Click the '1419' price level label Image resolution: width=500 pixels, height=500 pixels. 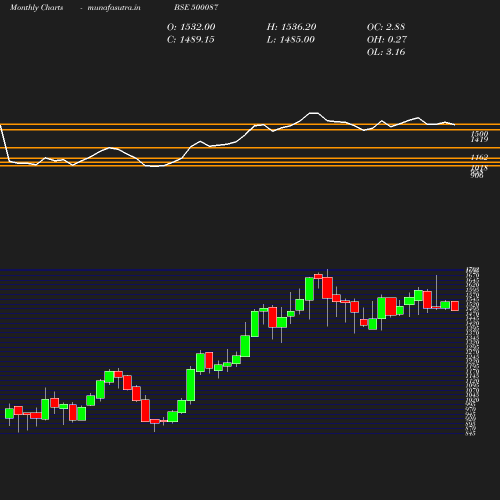pyautogui.click(x=479, y=139)
